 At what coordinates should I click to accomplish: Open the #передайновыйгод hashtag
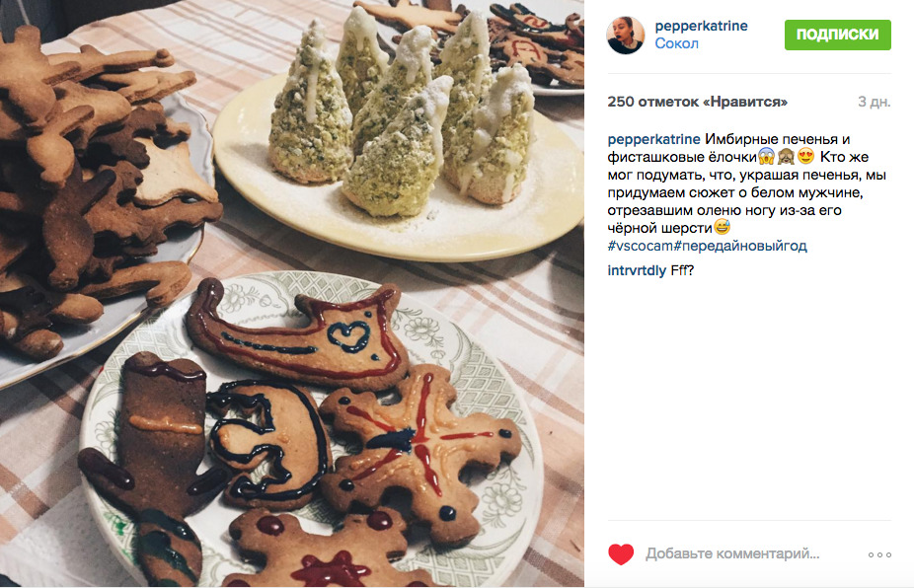(x=740, y=246)
